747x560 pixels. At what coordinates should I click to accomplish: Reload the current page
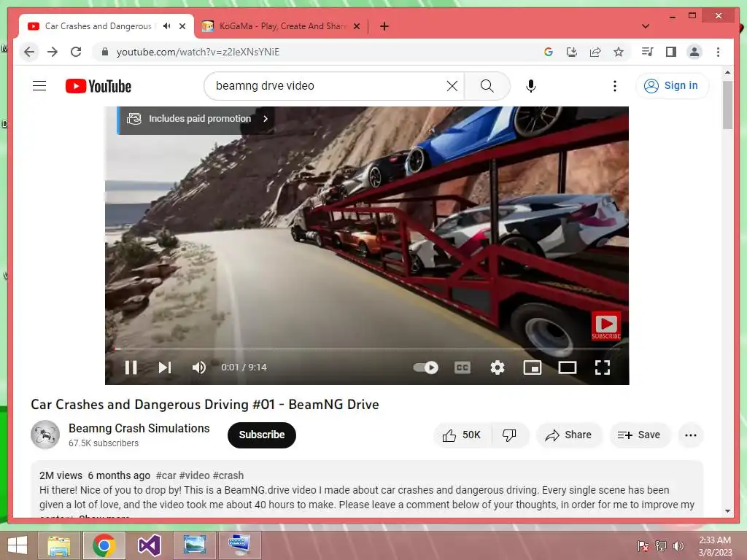(76, 52)
